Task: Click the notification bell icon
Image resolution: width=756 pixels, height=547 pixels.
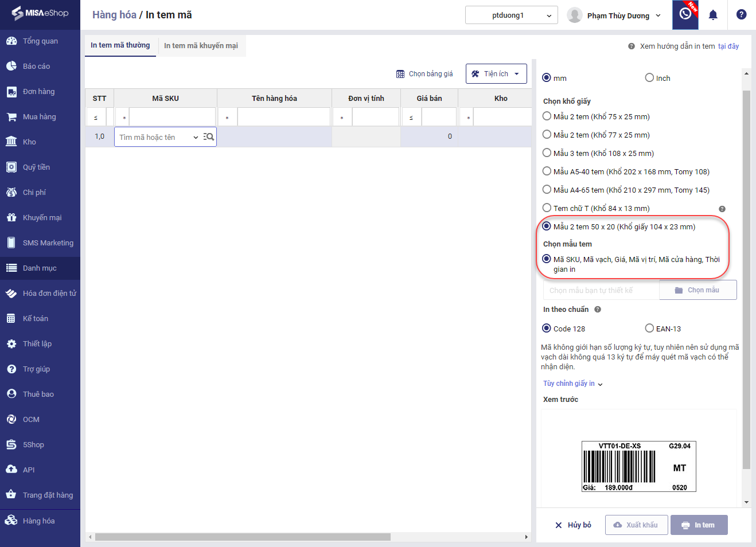Action: (x=713, y=15)
